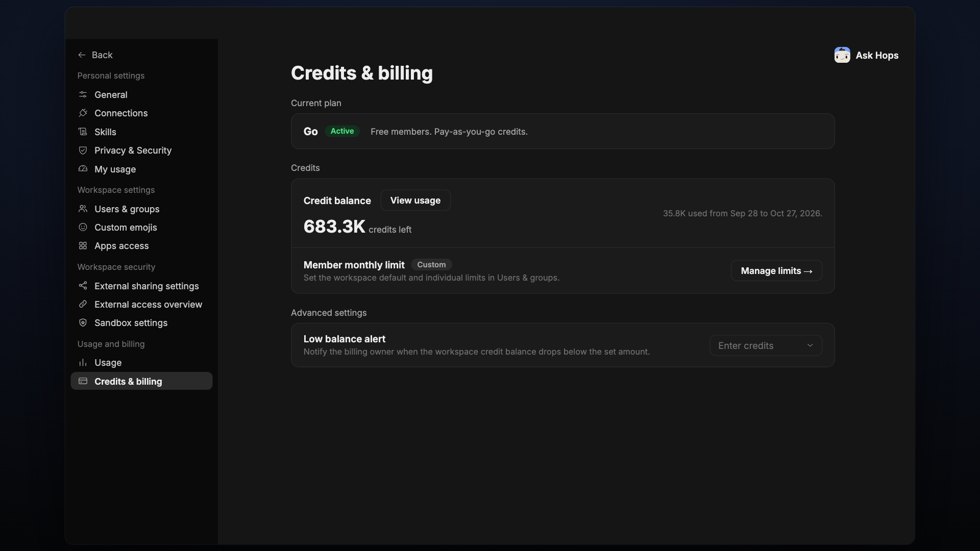The height and width of the screenshot is (551, 980).
Task: Select Credits & billing in sidebar
Action: point(141,381)
